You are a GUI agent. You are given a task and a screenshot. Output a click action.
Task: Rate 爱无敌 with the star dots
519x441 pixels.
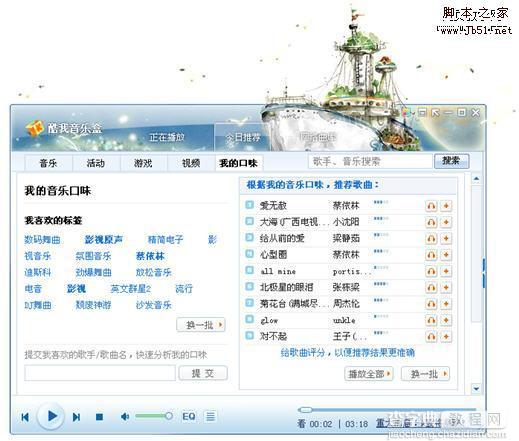pyautogui.click(x=381, y=202)
